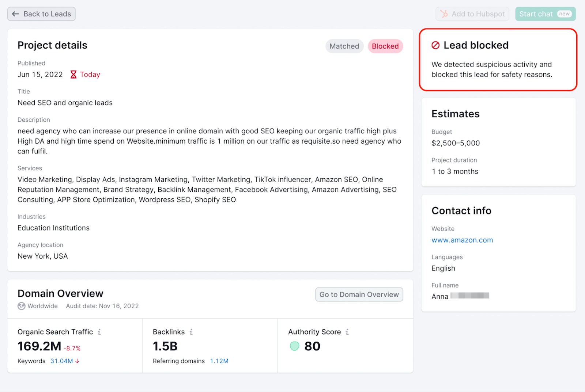Click the 169.2M organic traffic value
This screenshot has width=585, height=392.
[x=39, y=346]
